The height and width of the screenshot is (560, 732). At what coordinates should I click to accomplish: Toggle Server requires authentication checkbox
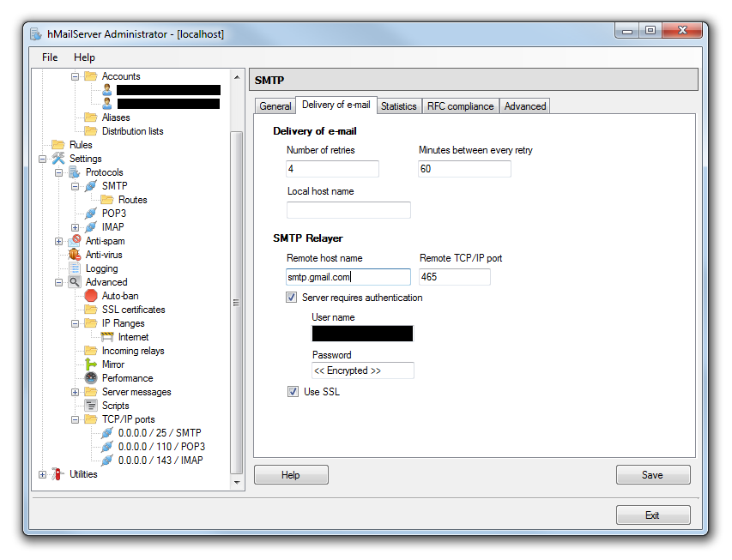293,298
